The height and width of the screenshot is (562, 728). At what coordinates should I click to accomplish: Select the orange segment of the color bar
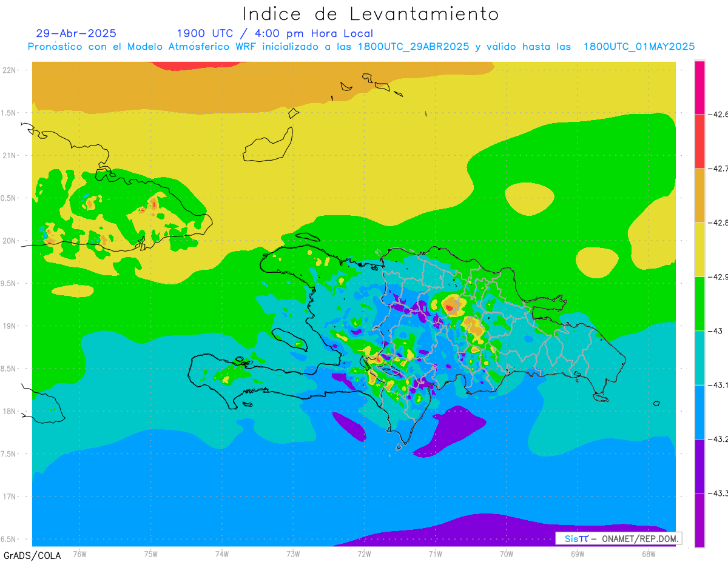click(x=699, y=195)
